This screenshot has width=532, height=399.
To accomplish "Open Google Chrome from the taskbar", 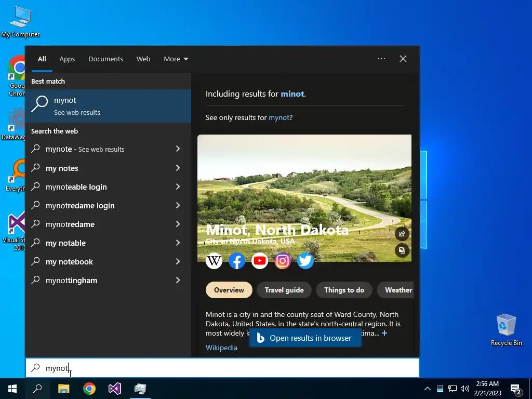I will [x=89, y=389].
